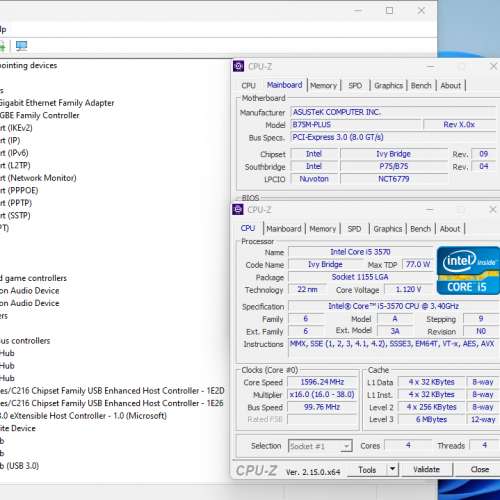Open the Socket #1 selection dropdown
The width and height of the screenshot is (500, 500).
[x=320, y=446]
